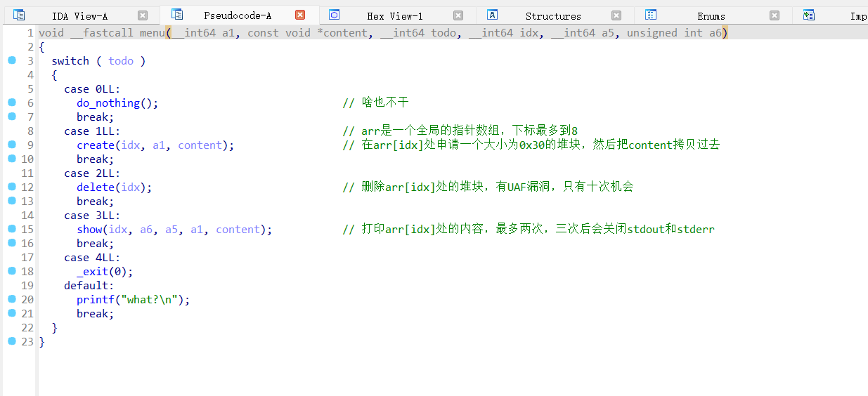Switch to the Structures tab
The image size is (868, 396).
[x=553, y=15]
